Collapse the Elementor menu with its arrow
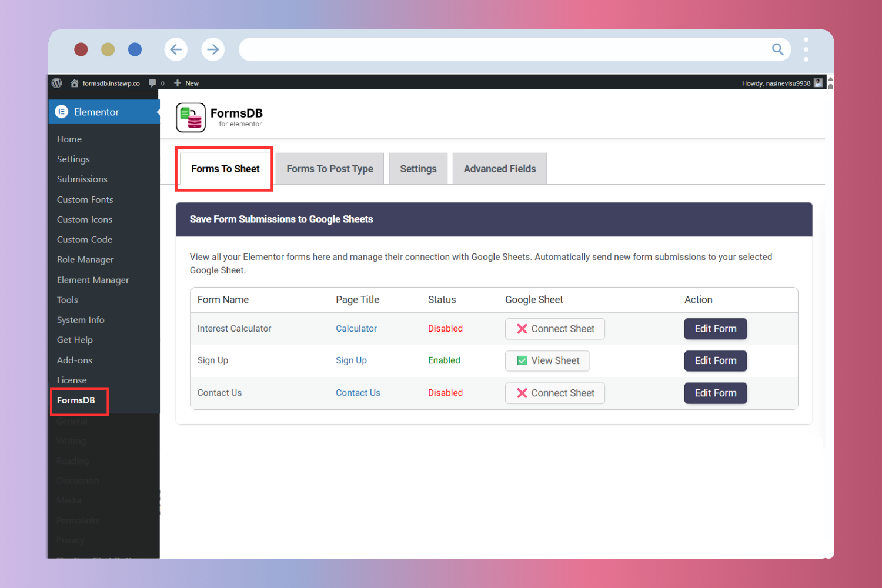This screenshot has width=882, height=588. click(x=158, y=111)
